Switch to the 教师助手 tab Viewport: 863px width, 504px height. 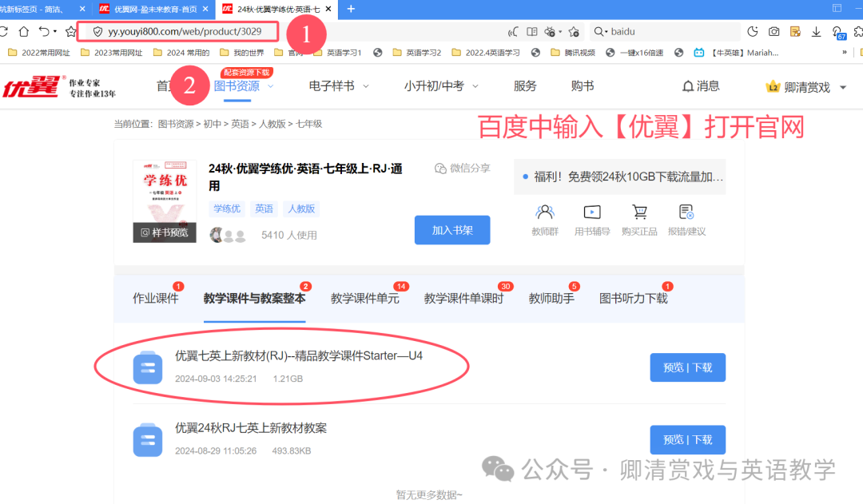point(551,298)
